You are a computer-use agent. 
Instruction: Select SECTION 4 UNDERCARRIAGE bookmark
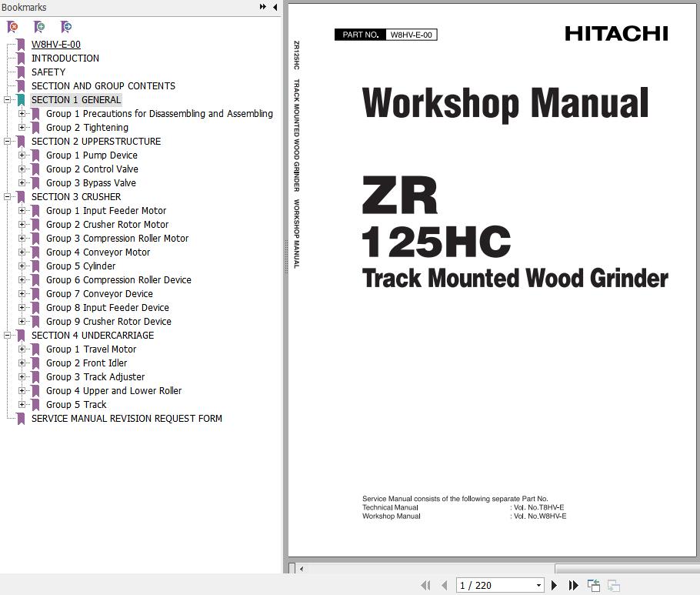coord(92,335)
